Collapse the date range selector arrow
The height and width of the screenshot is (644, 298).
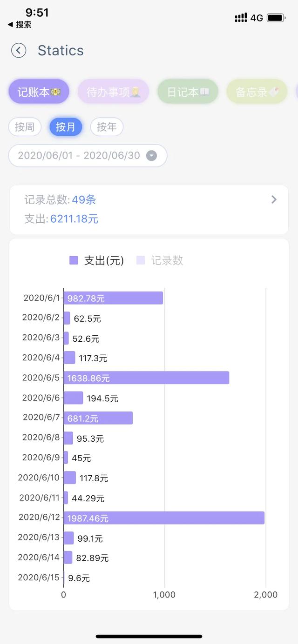point(151,156)
